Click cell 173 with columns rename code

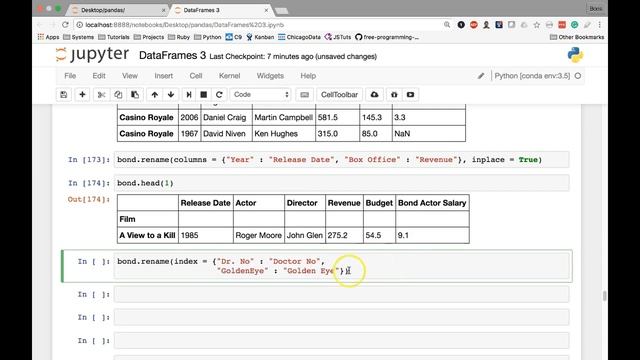pyautogui.click(x=341, y=160)
